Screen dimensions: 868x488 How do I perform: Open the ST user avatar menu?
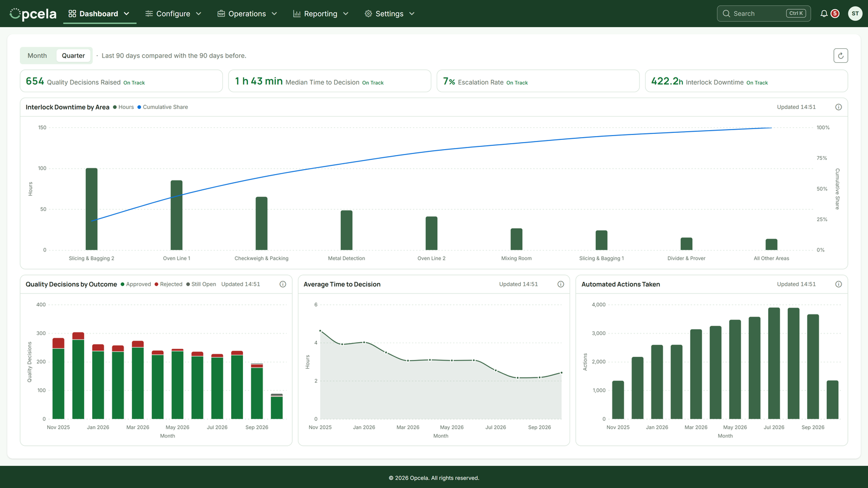(x=855, y=14)
